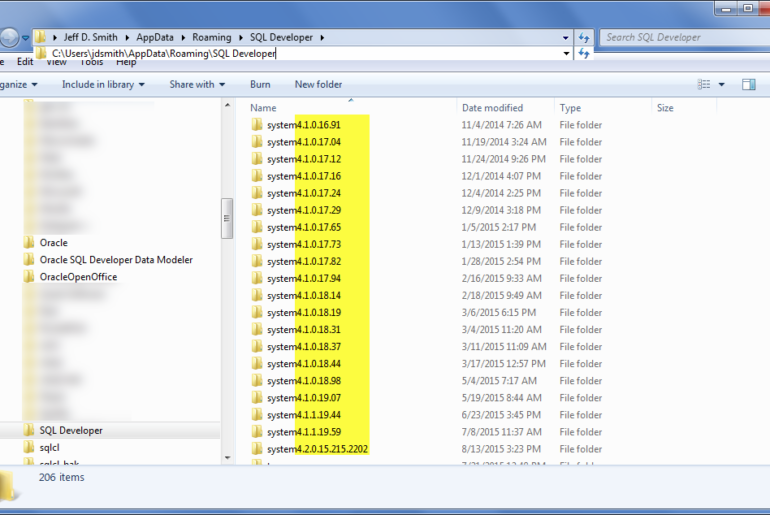Click 206 items status text
The height and width of the screenshot is (515, 770).
pyautogui.click(x=61, y=477)
